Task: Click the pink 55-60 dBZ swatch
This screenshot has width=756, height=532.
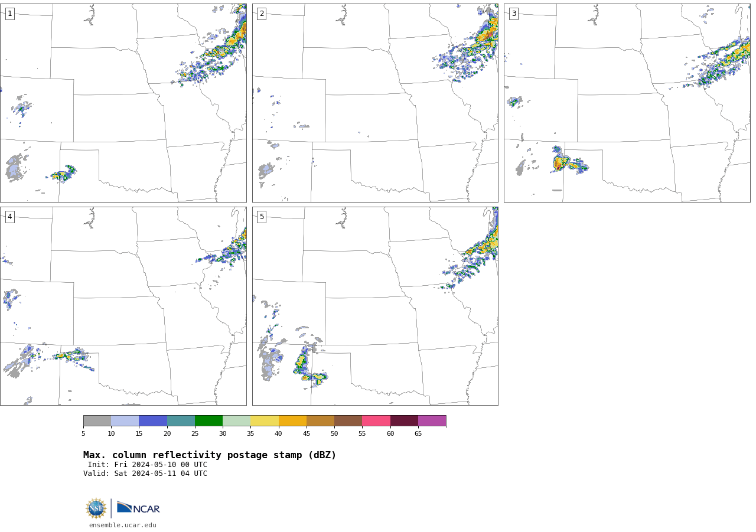Action: 376,421
